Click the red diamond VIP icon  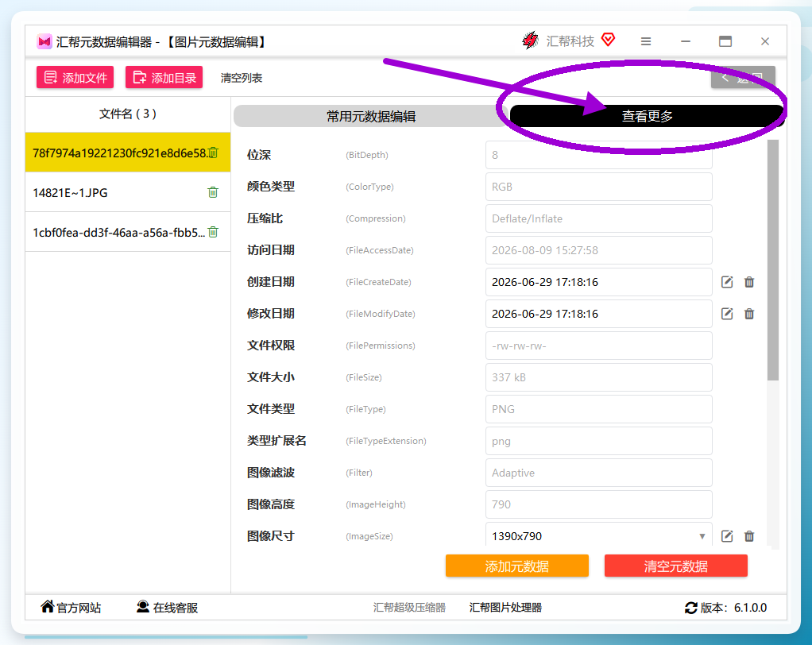(x=609, y=40)
